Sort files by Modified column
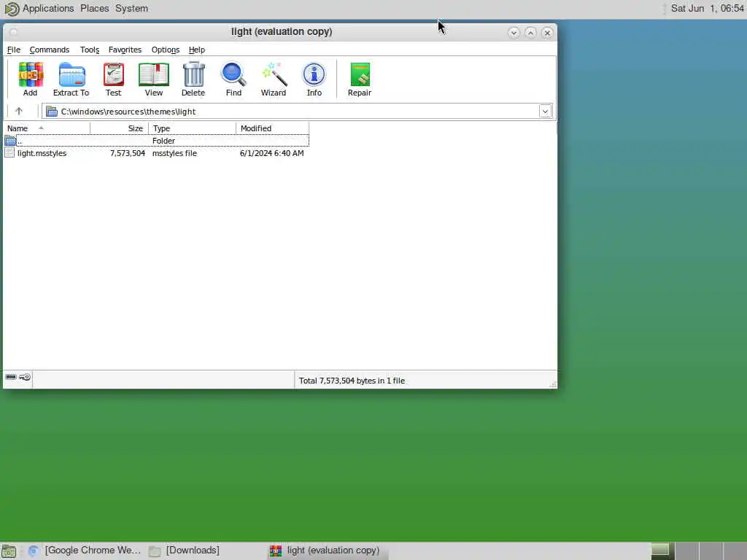This screenshot has width=747, height=560. tap(273, 128)
